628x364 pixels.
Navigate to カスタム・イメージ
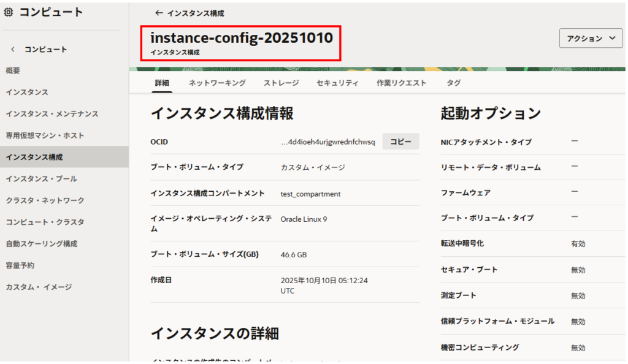click(39, 287)
